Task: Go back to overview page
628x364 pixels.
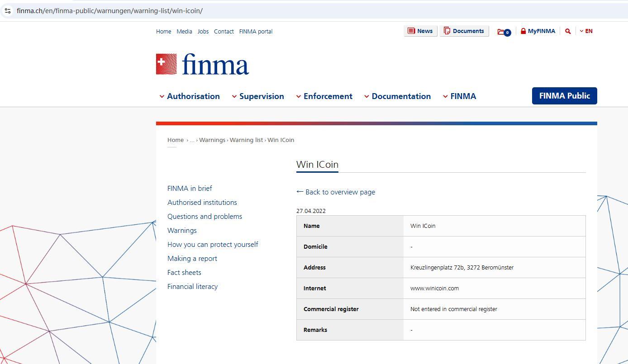Action: (x=336, y=192)
